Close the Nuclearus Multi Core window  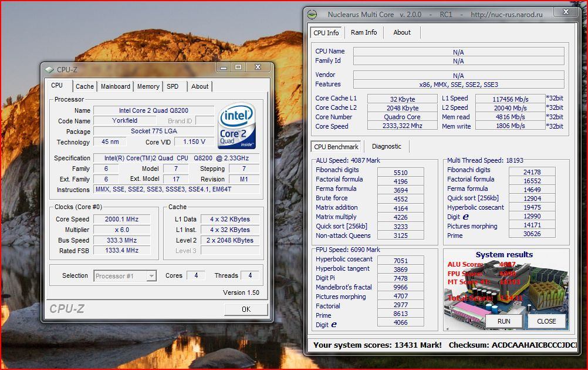(566, 12)
